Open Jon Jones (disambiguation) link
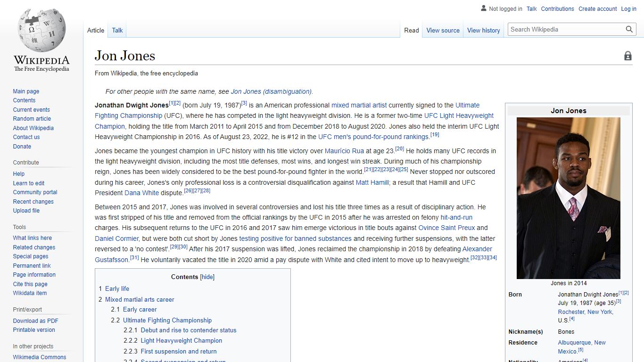 tap(271, 91)
